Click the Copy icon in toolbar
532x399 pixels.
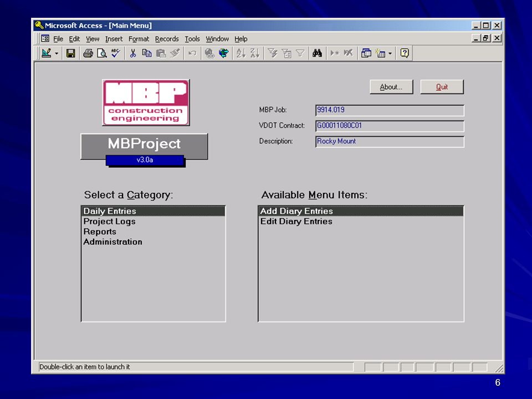point(146,53)
